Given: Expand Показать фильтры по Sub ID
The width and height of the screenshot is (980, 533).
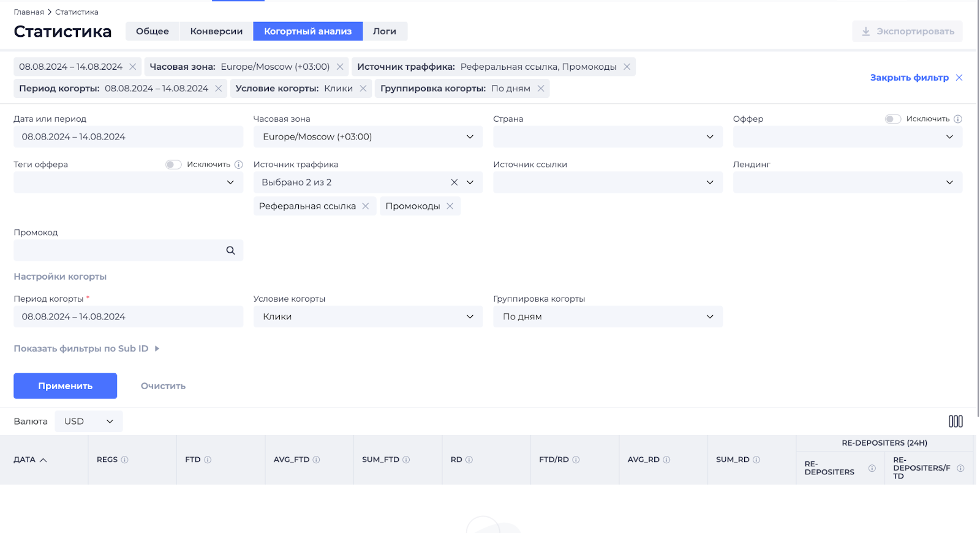Looking at the screenshot, I should click(86, 349).
